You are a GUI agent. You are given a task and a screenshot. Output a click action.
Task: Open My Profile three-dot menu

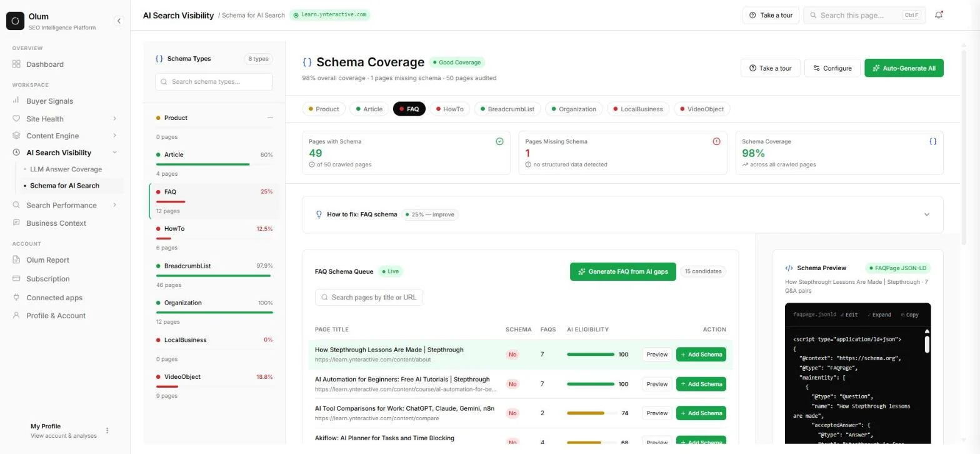tap(107, 430)
